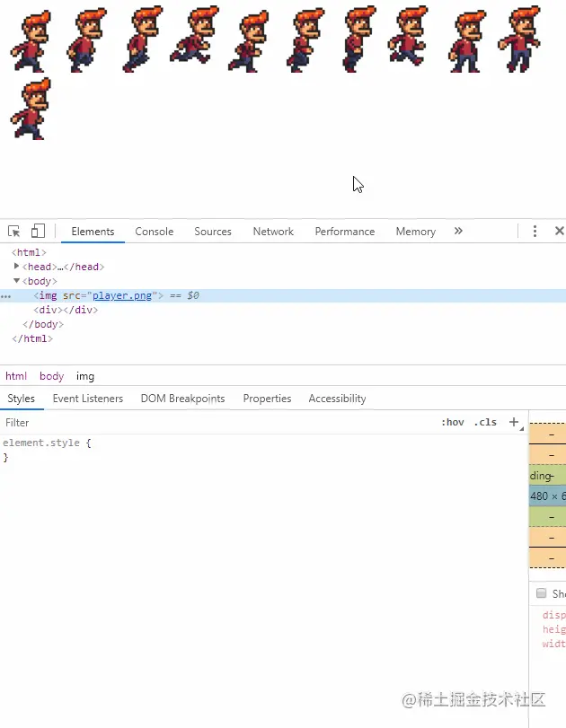Select html in the breadcrumb bar
The width and height of the screenshot is (566, 728).
point(16,376)
